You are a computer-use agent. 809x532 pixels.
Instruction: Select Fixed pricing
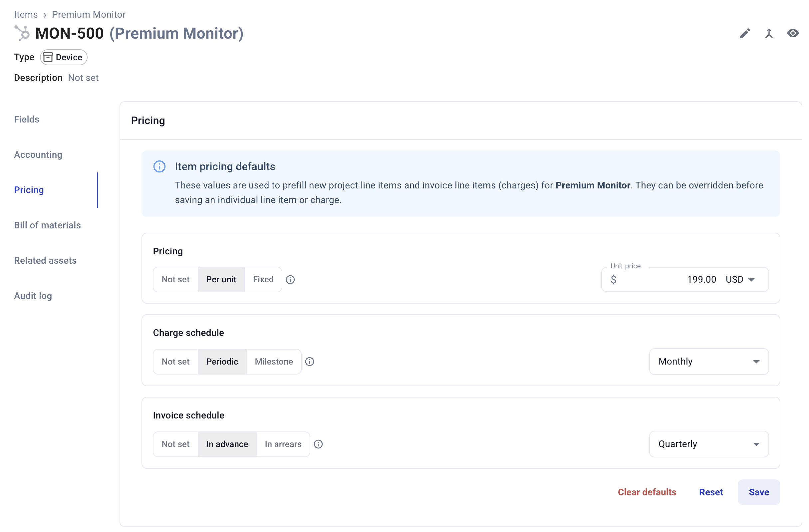point(263,279)
